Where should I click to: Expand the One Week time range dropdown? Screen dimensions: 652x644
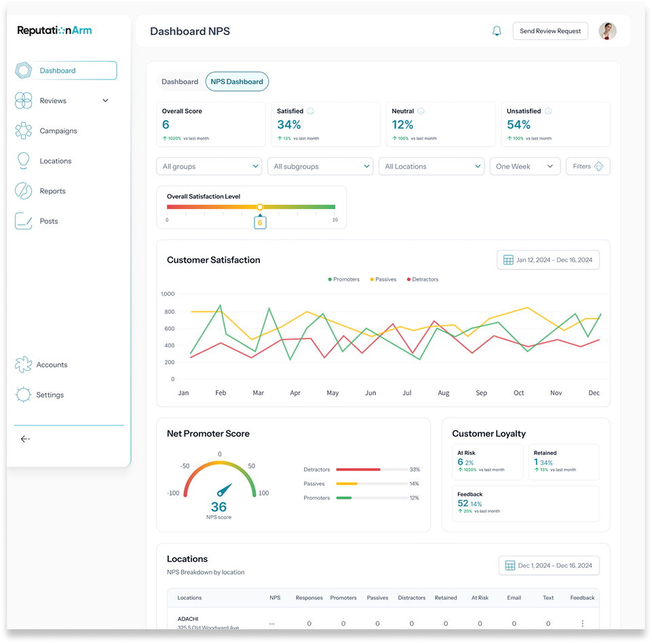point(525,166)
